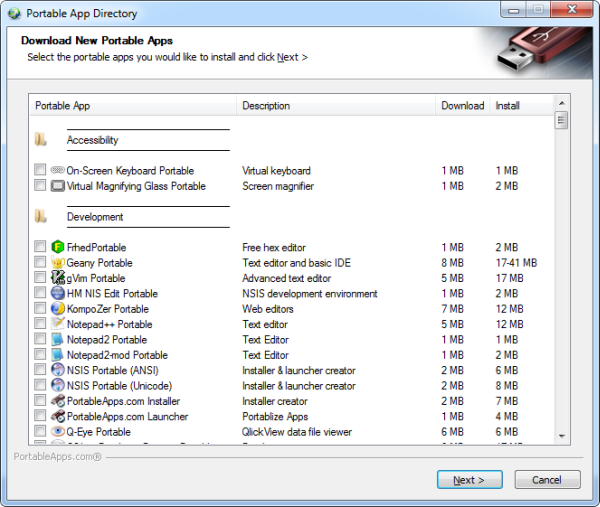Select the PortableApps.com Installer checkbox
Image resolution: width=600 pixels, height=507 pixels.
click(40, 400)
